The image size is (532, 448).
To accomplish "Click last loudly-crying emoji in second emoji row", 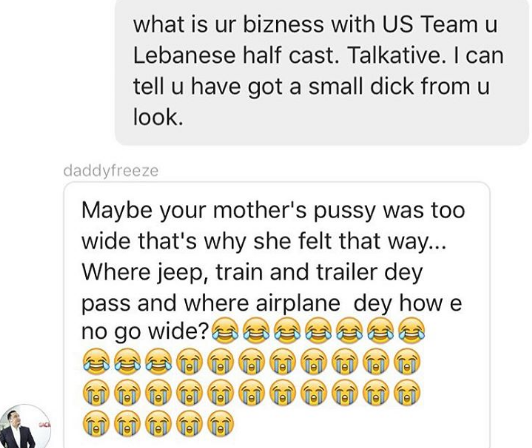I will (x=407, y=360).
